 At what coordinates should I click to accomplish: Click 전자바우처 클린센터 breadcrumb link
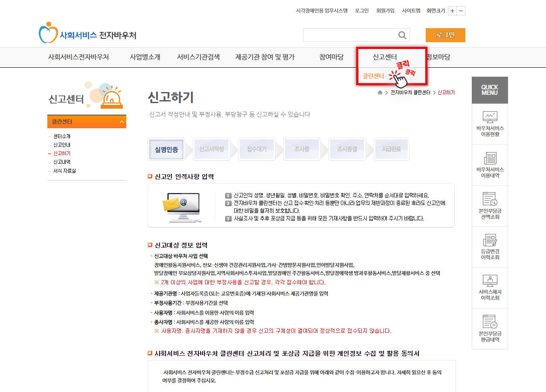coord(410,92)
